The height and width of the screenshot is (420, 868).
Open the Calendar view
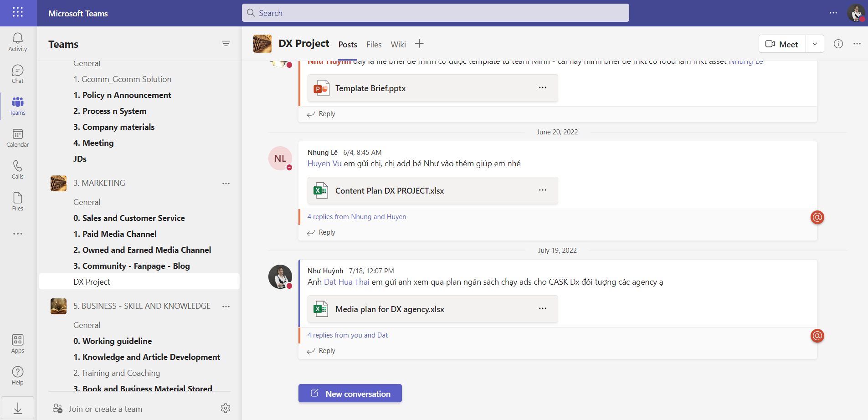[18, 138]
